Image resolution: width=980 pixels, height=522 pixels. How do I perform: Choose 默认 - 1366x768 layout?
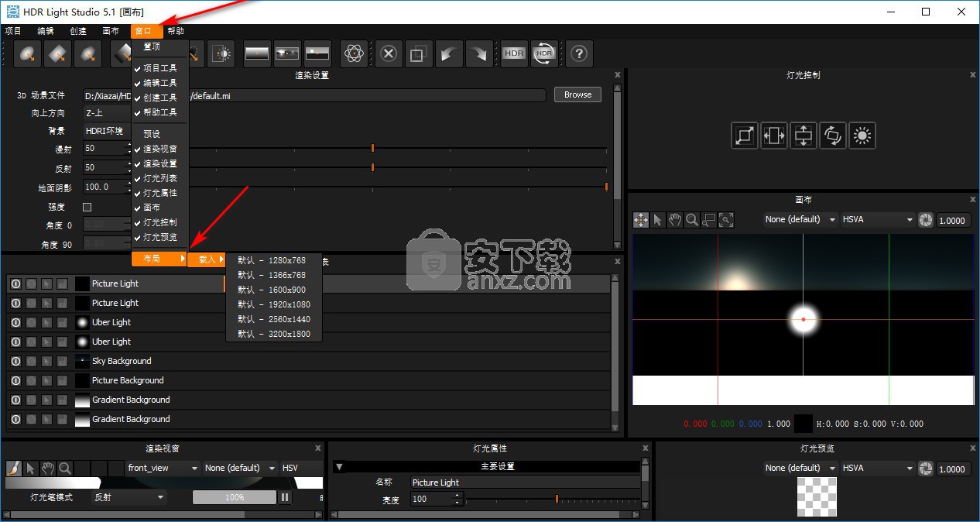(x=274, y=275)
